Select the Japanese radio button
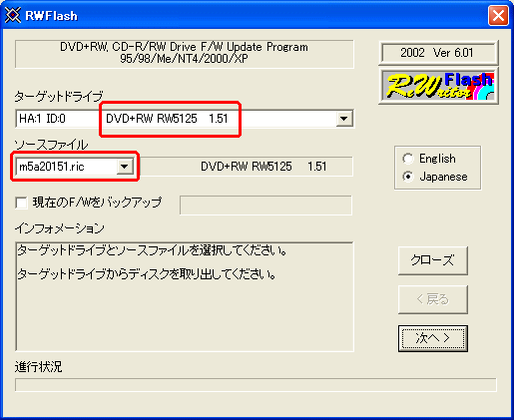Image resolution: width=514 pixels, height=420 pixels. [x=408, y=177]
